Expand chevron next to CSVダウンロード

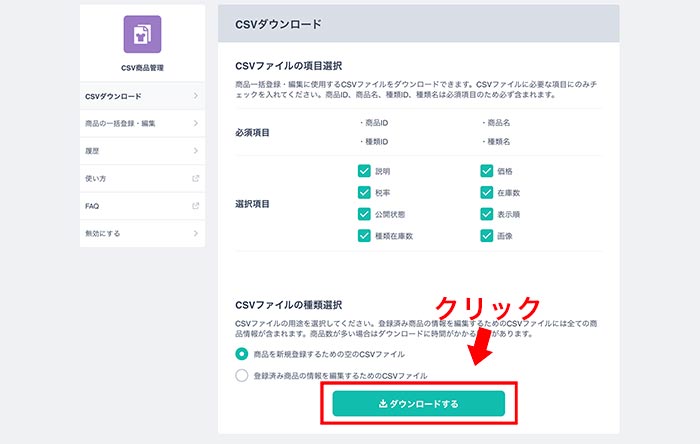pyautogui.click(x=196, y=96)
